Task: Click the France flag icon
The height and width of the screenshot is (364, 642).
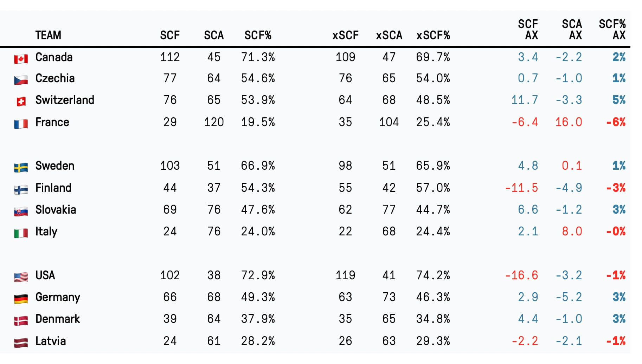Action: click(x=21, y=124)
